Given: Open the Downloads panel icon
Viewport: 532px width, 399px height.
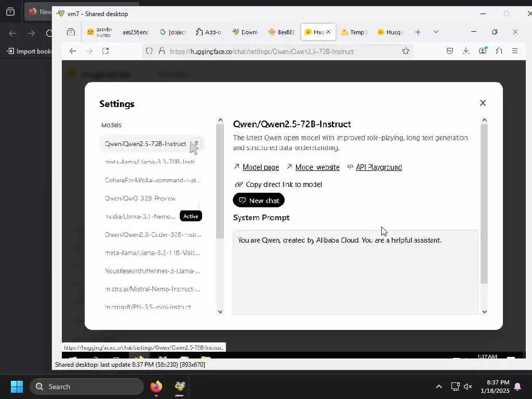Looking at the screenshot, I should (466, 51).
